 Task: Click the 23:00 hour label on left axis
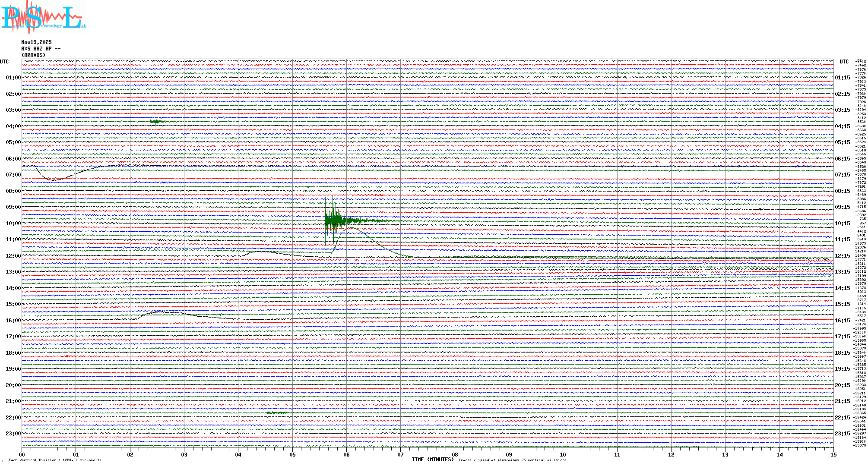click(x=13, y=434)
